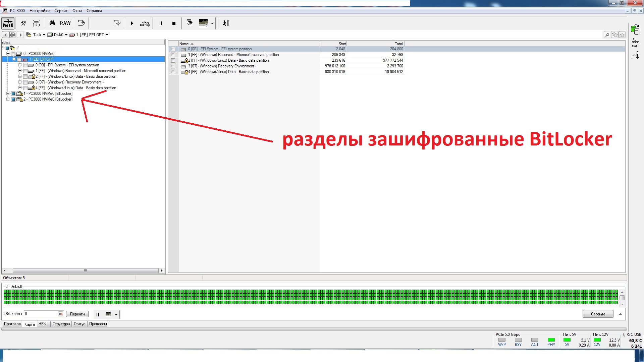This screenshot has height=362, width=644.
Task: Expand the 2 - PC3000 NVMe0 [BitLocker] node
Action: pyautogui.click(x=8, y=100)
